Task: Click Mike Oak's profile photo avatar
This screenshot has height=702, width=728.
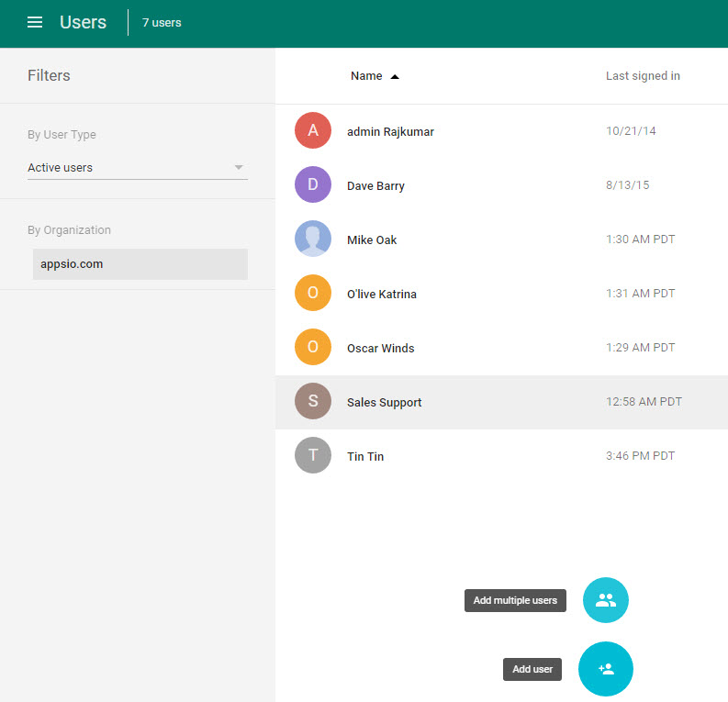Action: (313, 240)
